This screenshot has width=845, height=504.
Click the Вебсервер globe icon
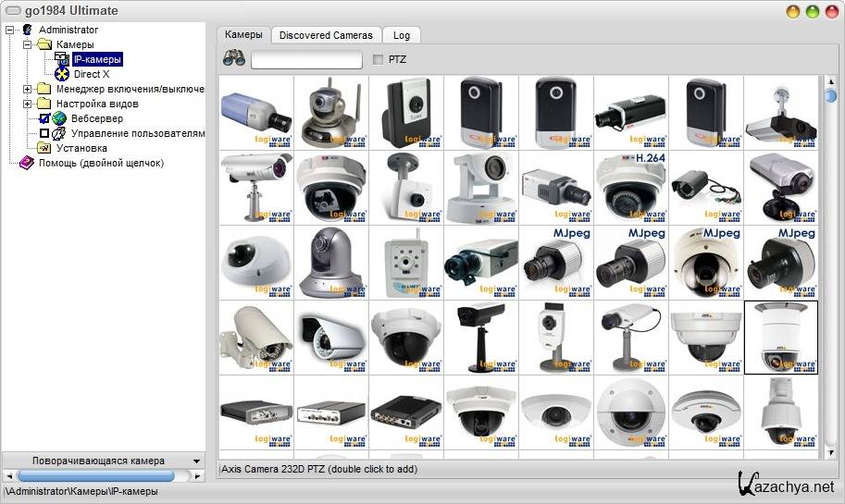(x=59, y=118)
